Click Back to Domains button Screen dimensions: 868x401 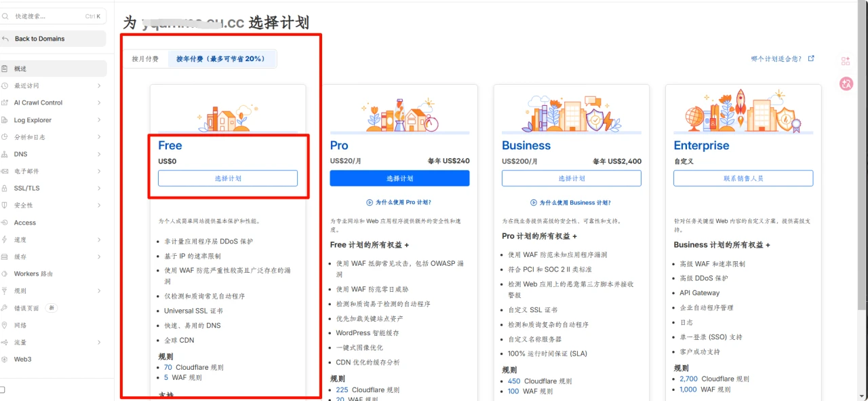54,39
